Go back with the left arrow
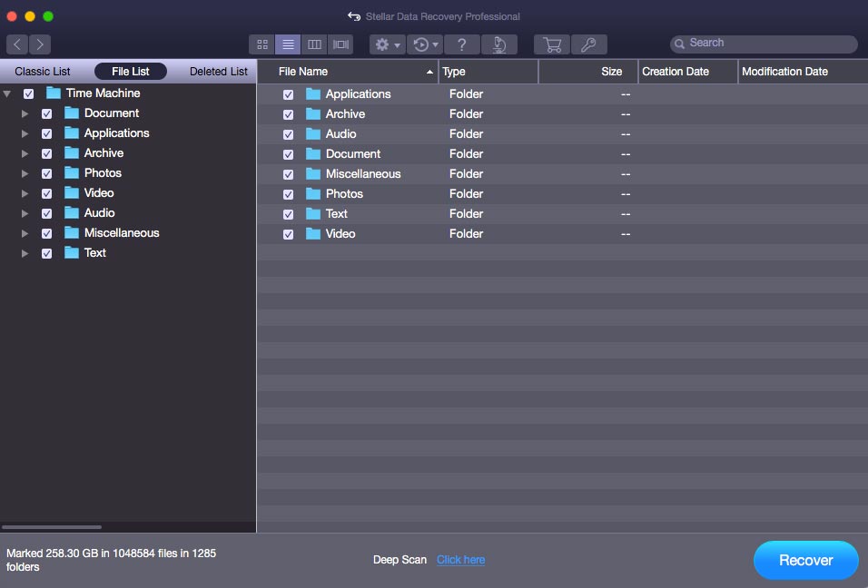The image size is (868, 588). tap(17, 44)
